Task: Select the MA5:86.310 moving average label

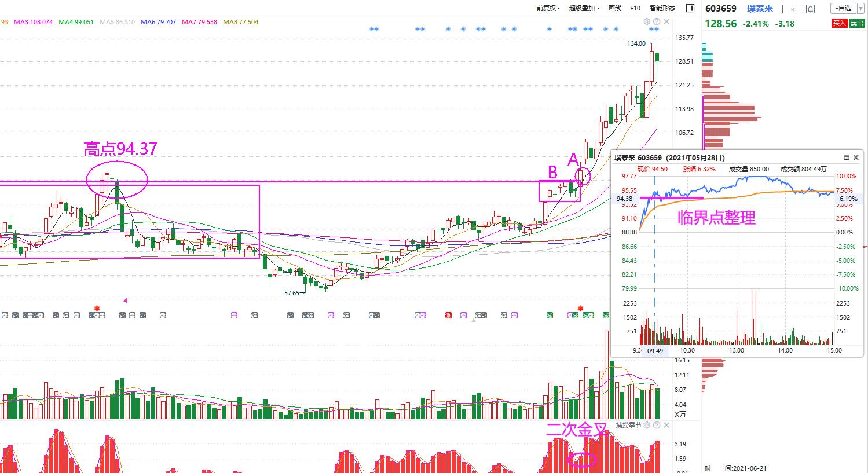Action: (117, 22)
